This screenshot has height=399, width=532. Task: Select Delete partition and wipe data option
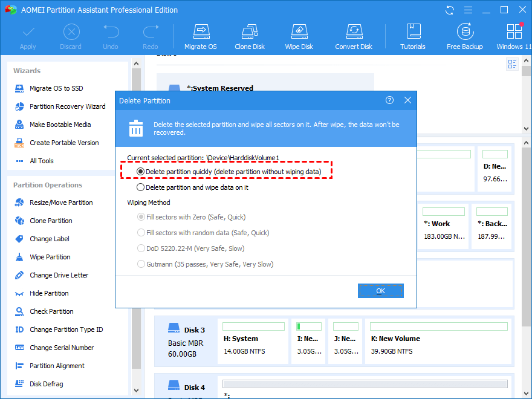point(140,187)
